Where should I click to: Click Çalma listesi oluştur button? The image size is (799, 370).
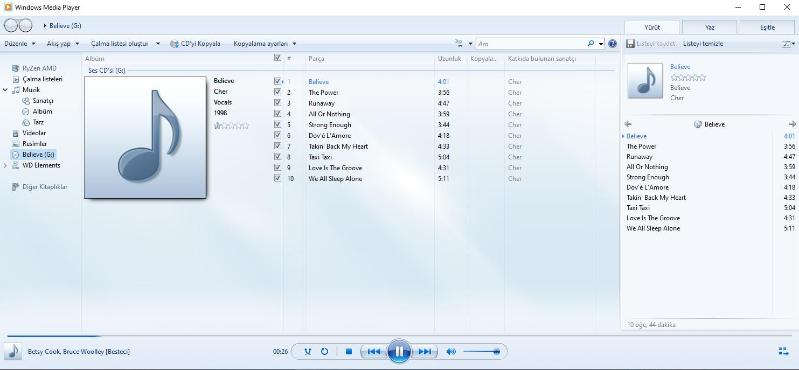120,44
